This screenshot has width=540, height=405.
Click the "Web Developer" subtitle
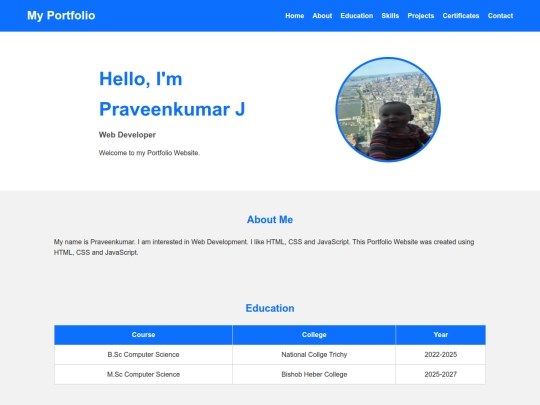[x=127, y=135]
